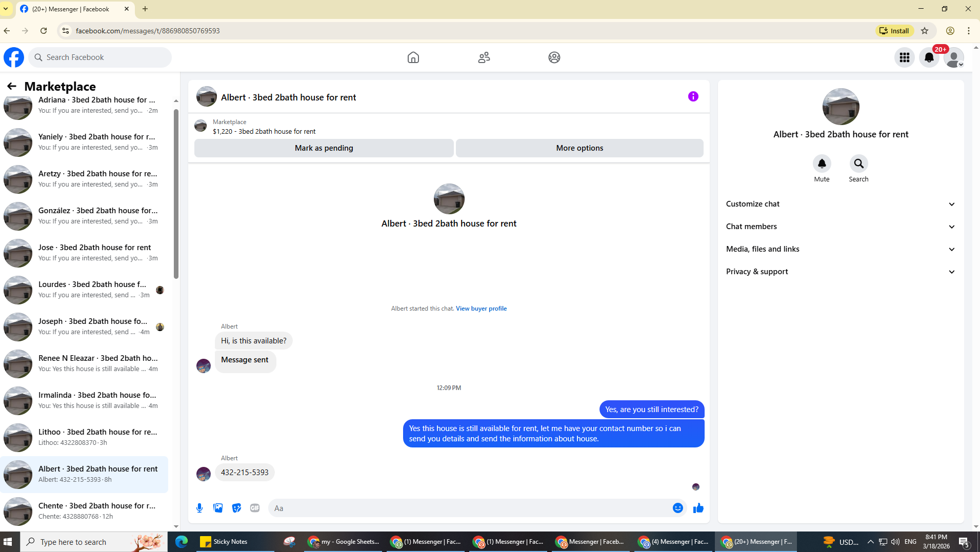Open Jose's chat conversation

(x=84, y=253)
